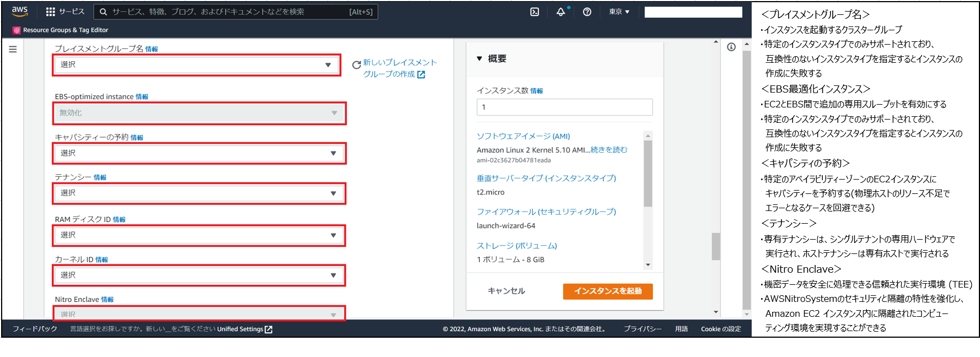Open the ソフトウェアイメージ (AMI) link

[523, 136]
